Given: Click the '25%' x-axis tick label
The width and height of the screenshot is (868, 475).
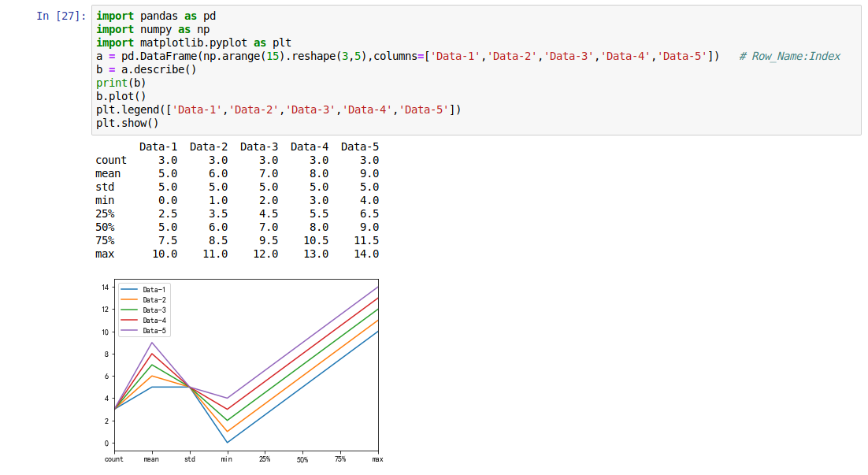Looking at the screenshot, I should (x=265, y=459).
